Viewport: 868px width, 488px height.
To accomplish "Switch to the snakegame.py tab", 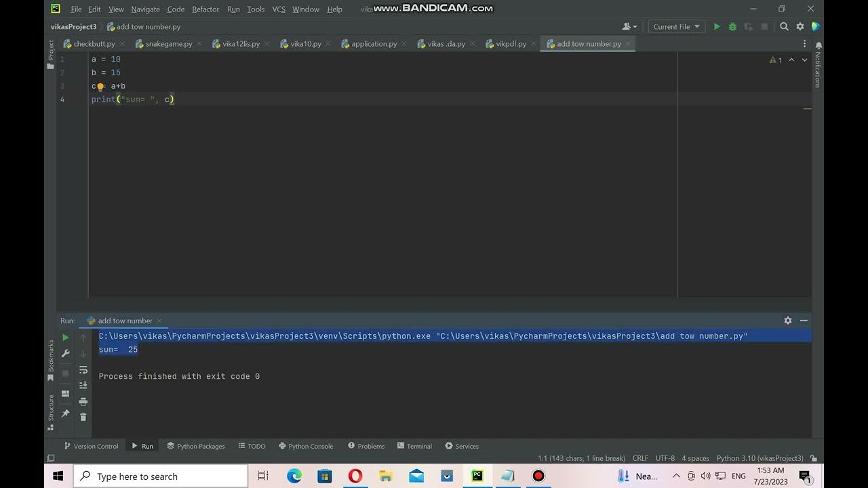I will tap(169, 43).
